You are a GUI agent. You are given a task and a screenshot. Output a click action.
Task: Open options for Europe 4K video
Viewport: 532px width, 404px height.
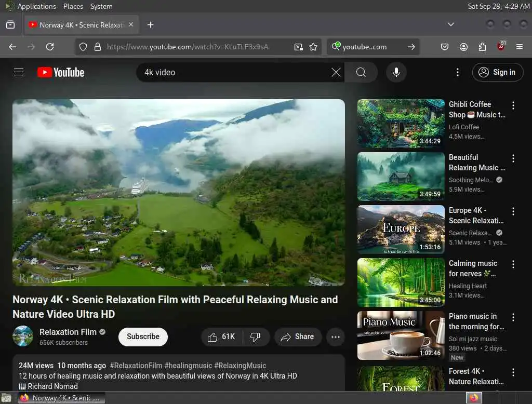513,211
